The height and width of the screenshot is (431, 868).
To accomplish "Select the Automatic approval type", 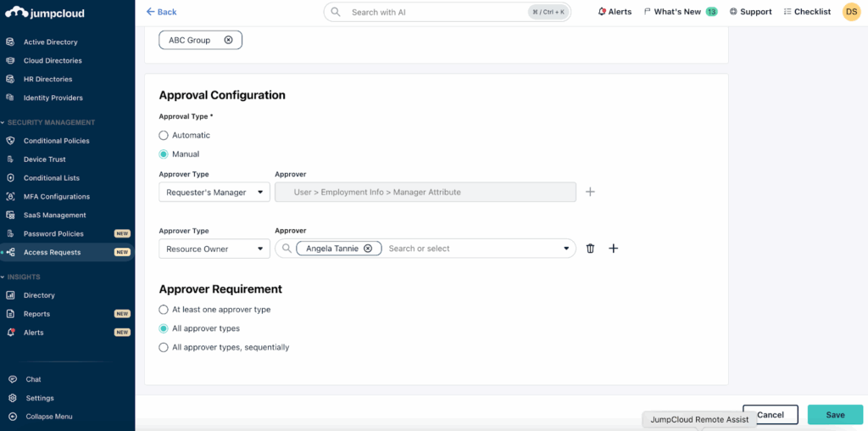I will (x=164, y=136).
